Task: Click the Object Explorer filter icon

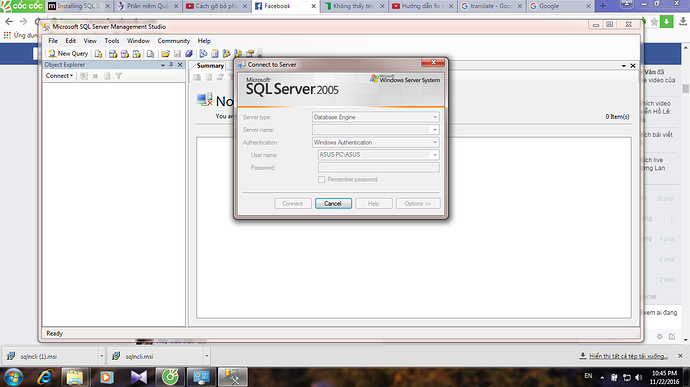Action: (x=118, y=76)
